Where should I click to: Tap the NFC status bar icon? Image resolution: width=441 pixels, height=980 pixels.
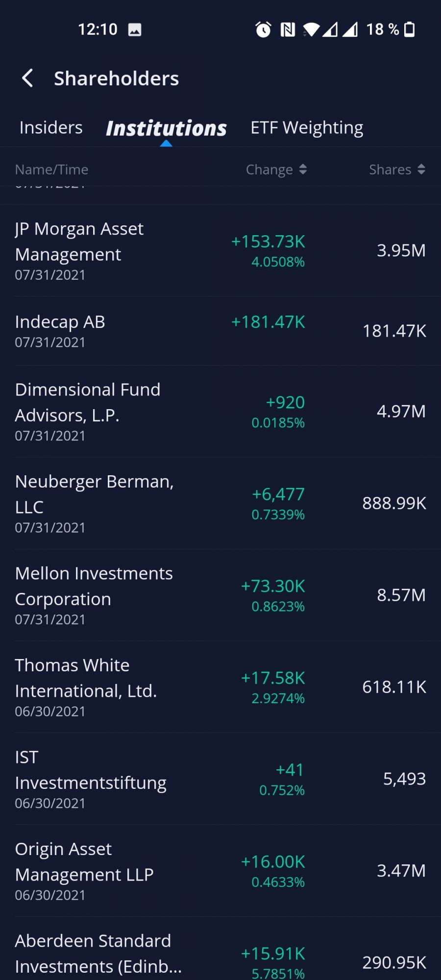pos(288,30)
